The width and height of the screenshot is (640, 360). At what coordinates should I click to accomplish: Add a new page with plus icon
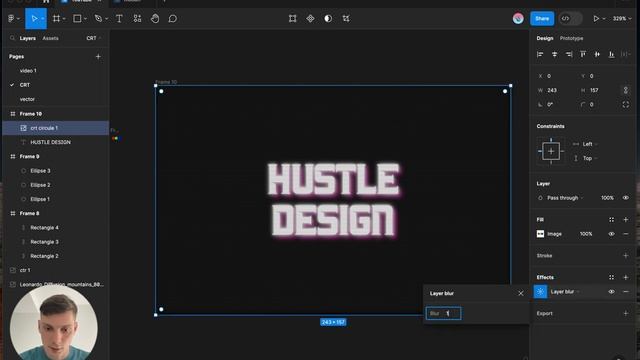coord(98,56)
